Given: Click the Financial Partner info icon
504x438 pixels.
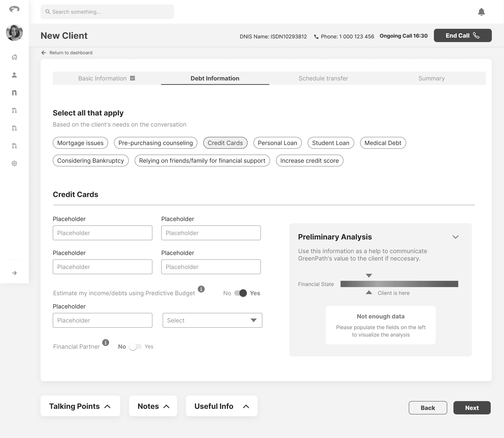Looking at the screenshot, I should pos(106,342).
